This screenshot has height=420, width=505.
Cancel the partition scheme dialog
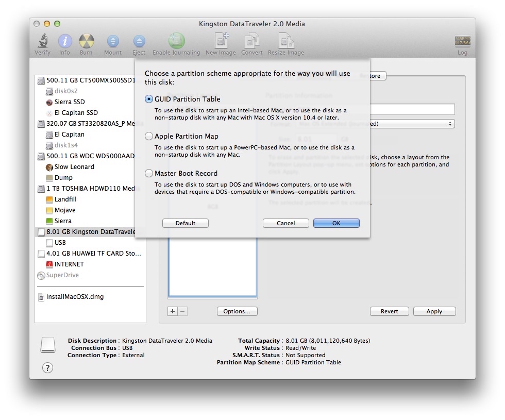285,223
